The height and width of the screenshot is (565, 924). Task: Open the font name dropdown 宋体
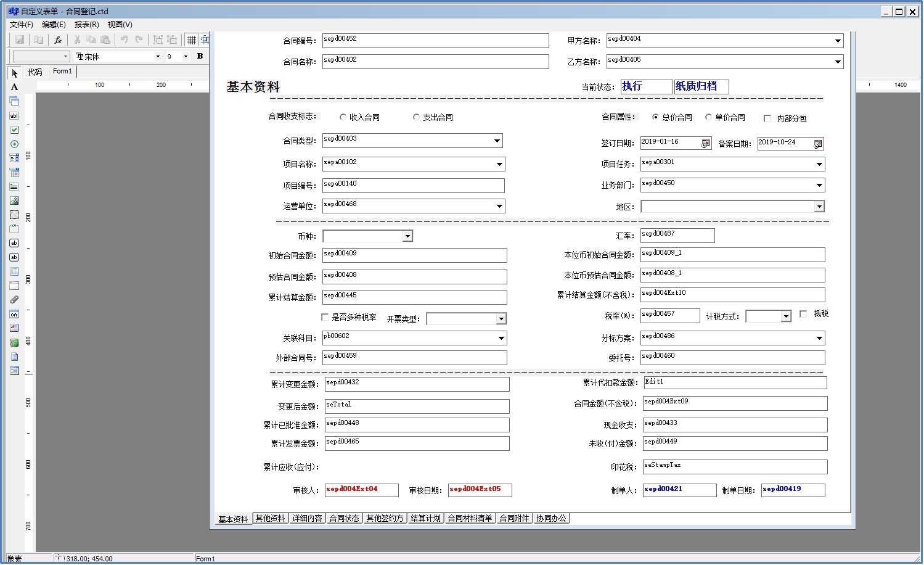(158, 56)
